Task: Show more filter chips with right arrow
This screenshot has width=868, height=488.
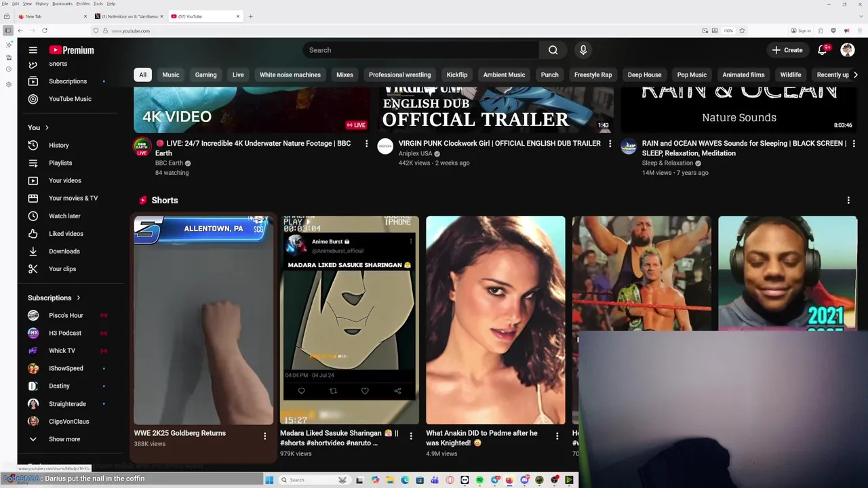Action: 855,75
